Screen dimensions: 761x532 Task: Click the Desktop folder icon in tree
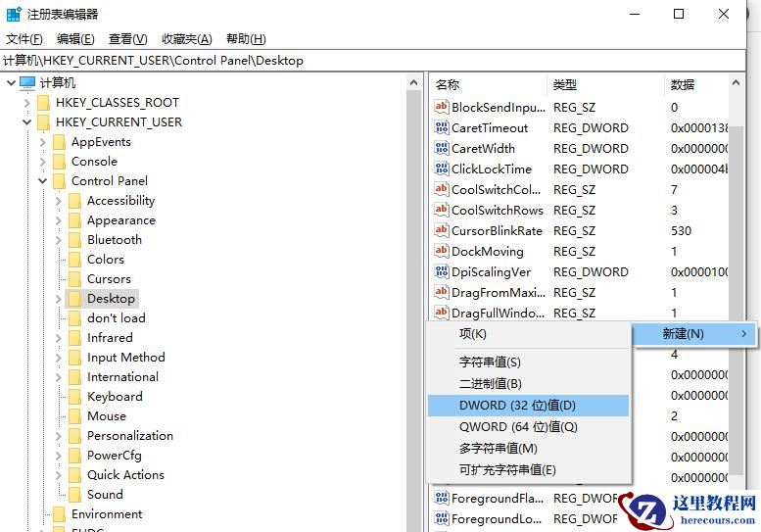click(74, 299)
